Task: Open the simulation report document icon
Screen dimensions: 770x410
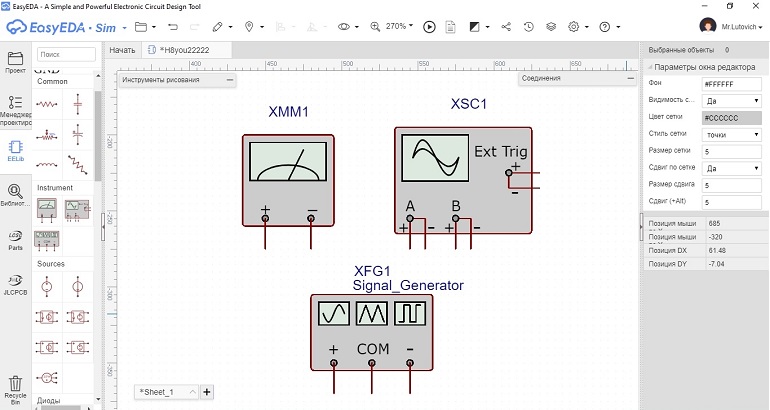Action: 450,27
